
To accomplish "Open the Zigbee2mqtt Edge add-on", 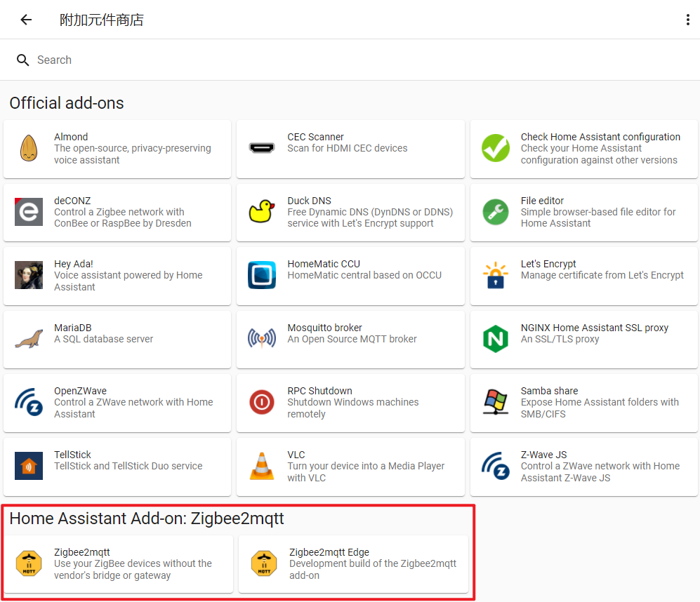I will tap(353, 564).
